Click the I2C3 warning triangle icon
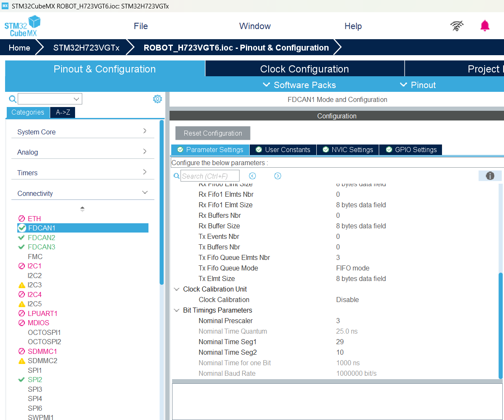The image size is (504, 420). point(22,285)
